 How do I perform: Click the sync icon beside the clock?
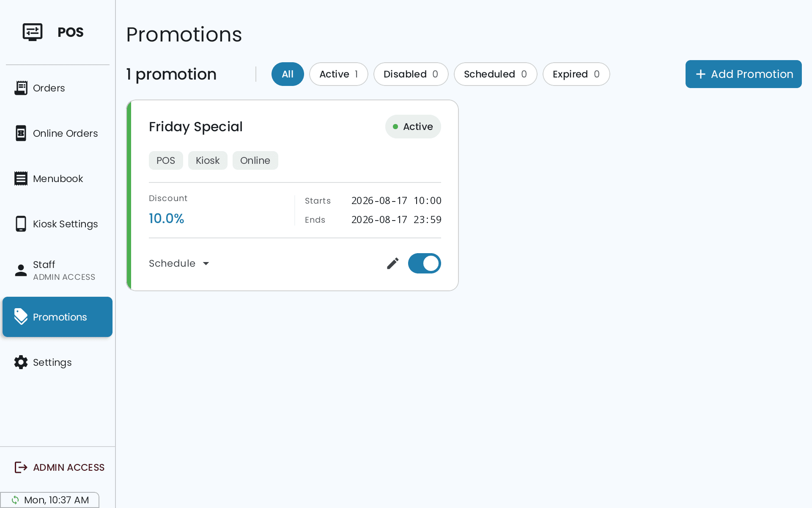coord(15,500)
